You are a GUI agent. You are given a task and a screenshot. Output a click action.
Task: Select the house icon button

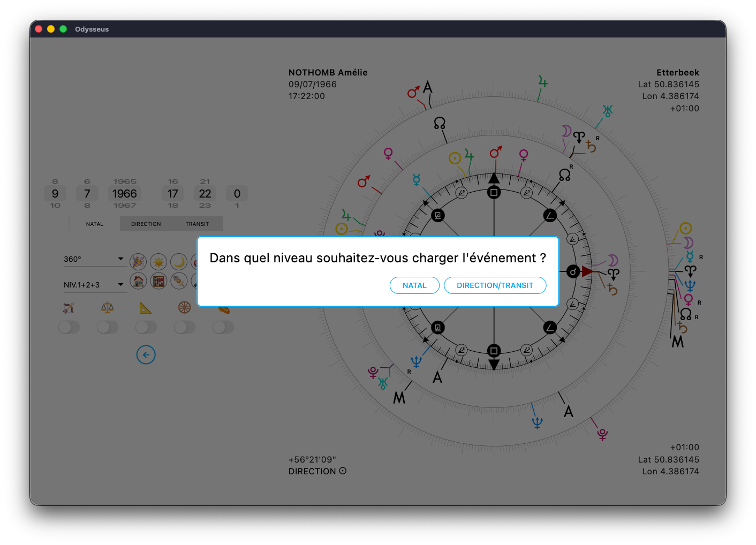click(x=138, y=281)
